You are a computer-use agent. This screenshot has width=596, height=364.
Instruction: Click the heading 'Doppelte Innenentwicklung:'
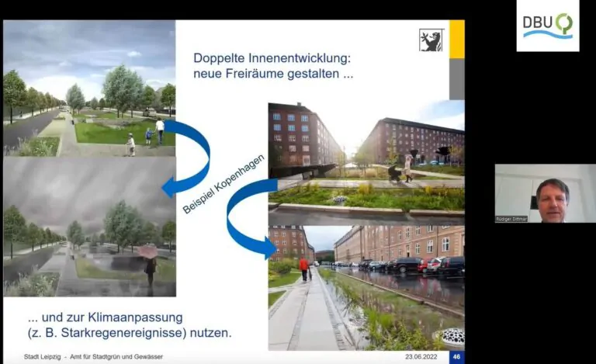pyautogui.click(x=272, y=58)
